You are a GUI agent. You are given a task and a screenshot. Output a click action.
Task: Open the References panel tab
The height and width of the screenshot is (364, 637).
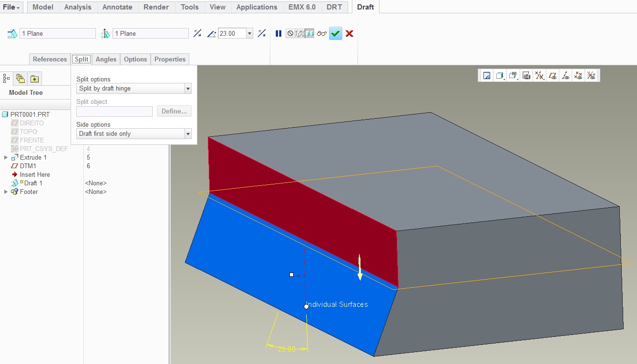pyautogui.click(x=50, y=59)
